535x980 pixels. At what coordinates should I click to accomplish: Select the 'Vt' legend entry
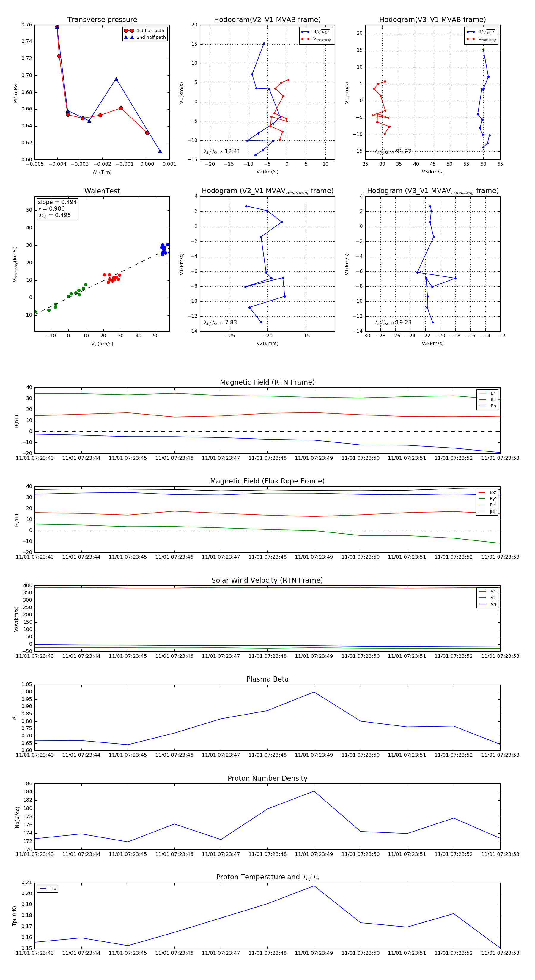point(487,598)
